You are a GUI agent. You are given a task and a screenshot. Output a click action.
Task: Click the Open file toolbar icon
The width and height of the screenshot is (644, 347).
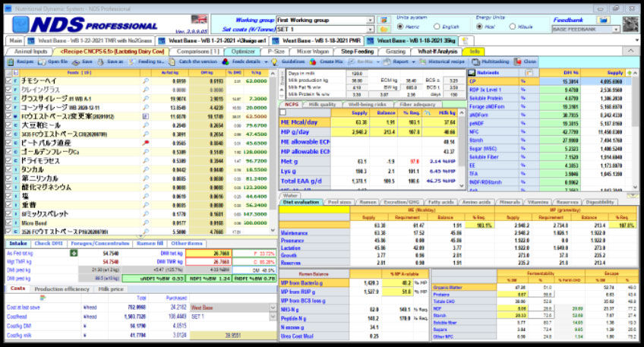pos(42,62)
